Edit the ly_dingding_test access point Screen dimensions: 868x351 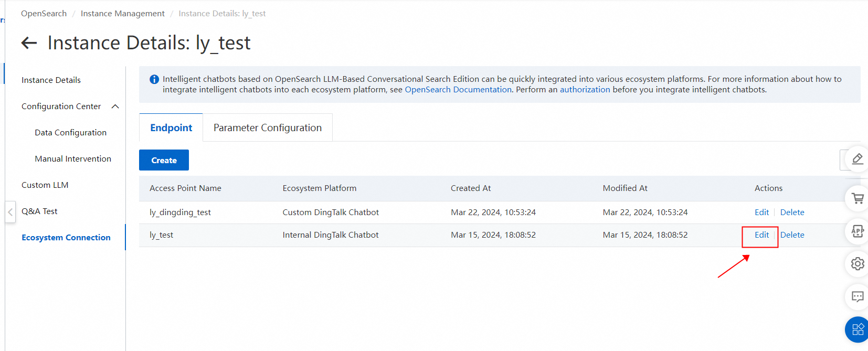point(761,212)
